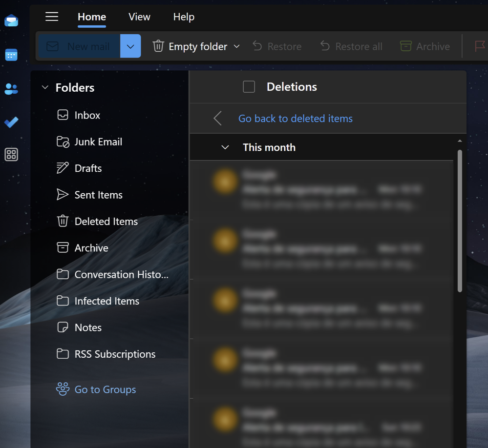Click the Deletions heading text

click(x=292, y=87)
